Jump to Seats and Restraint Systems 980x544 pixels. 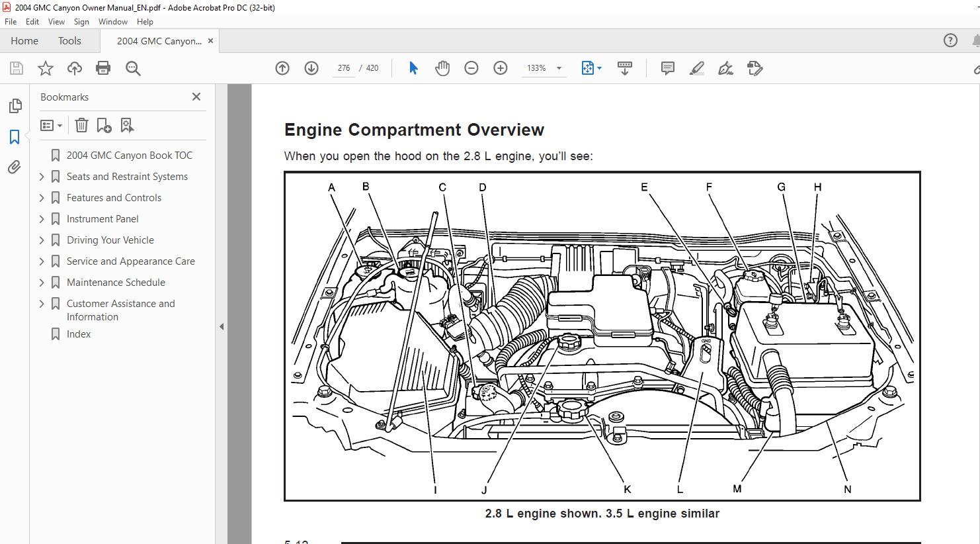[127, 177]
